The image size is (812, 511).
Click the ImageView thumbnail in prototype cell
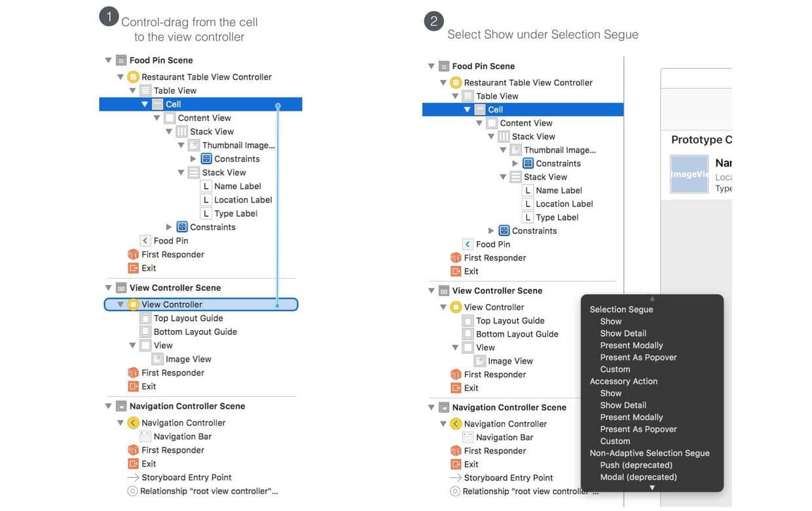(x=689, y=174)
